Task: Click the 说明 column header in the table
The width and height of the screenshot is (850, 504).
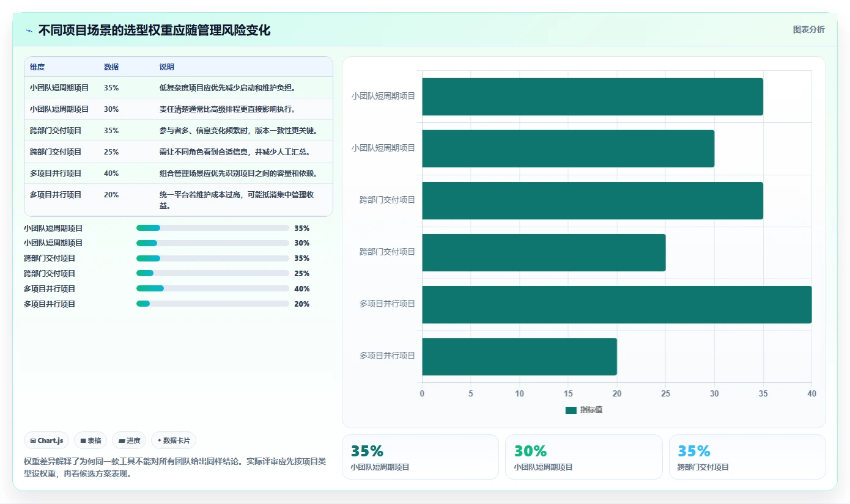Action: 167,67
